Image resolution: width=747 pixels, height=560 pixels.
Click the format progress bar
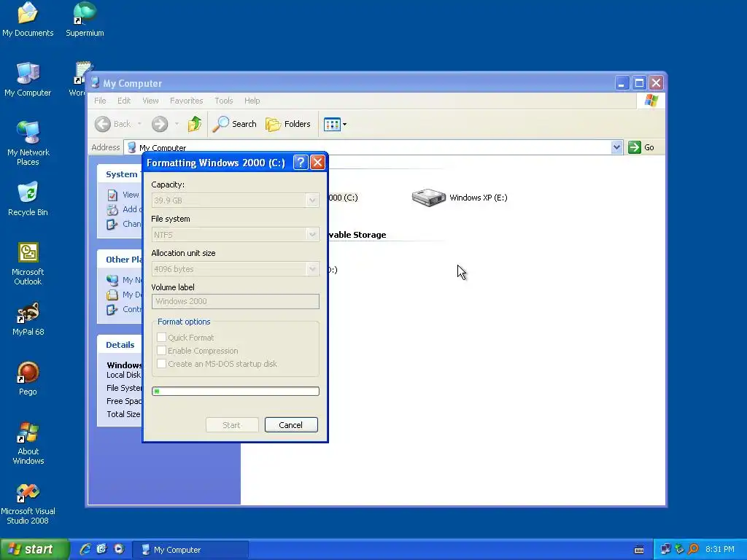[x=236, y=392]
